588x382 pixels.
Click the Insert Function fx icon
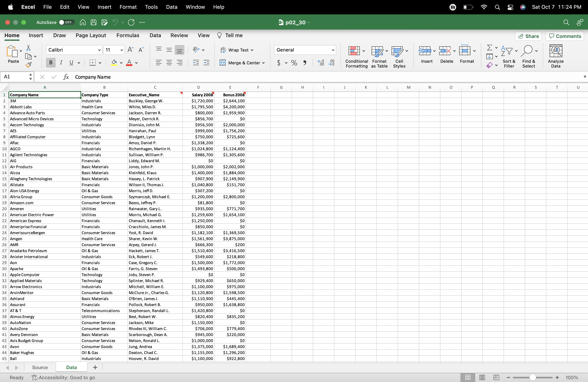66,77
